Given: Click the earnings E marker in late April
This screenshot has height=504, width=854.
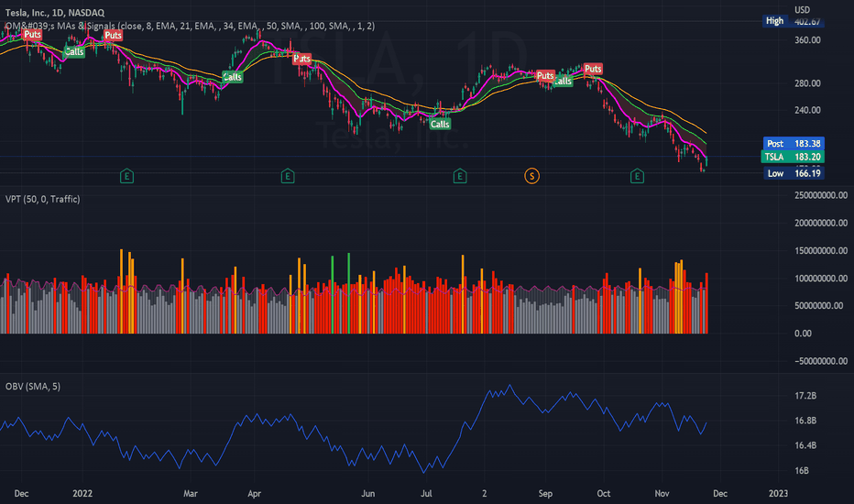Looking at the screenshot, I should point(288,176).
